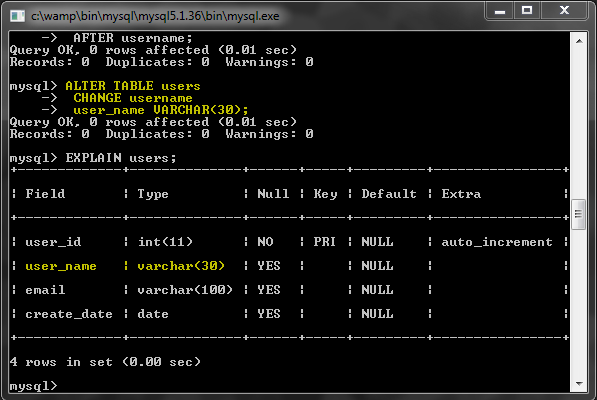Click the scrollbar up arrow
The width and height of the screenshot is (597, 400).
pos(579,41)
